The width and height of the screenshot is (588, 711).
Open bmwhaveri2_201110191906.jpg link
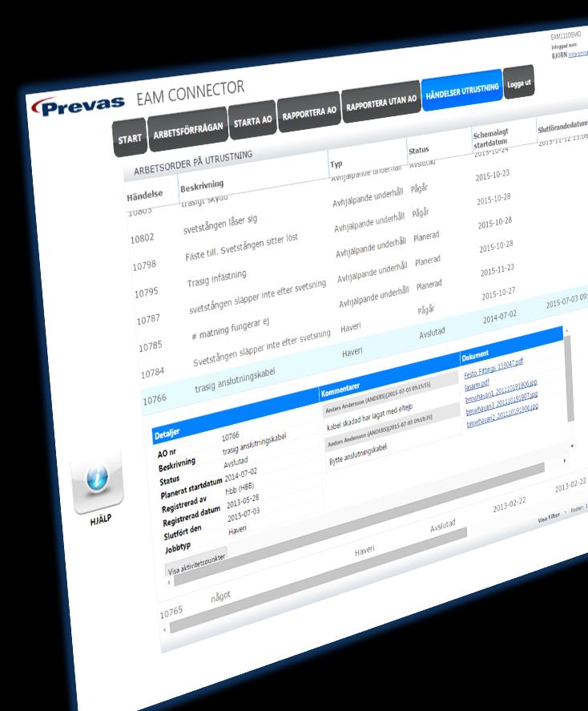coord(503,415)
